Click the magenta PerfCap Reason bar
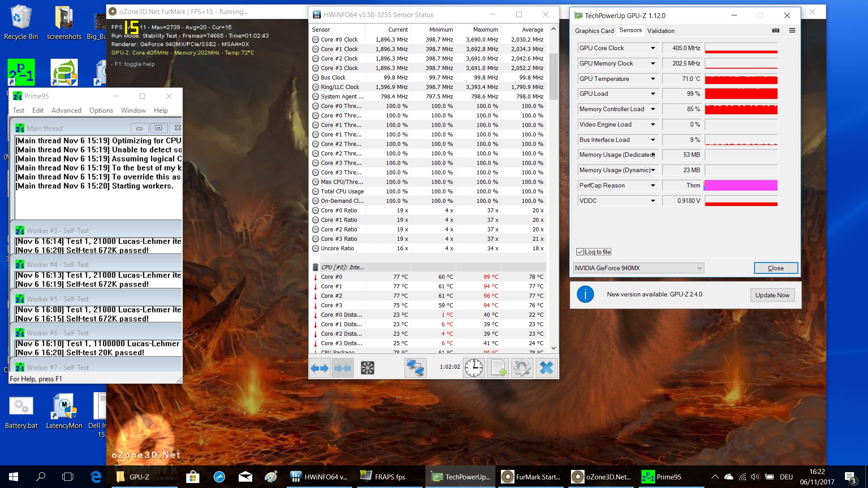868x488 pixels. pyautogui.click(x=741, y=185)
